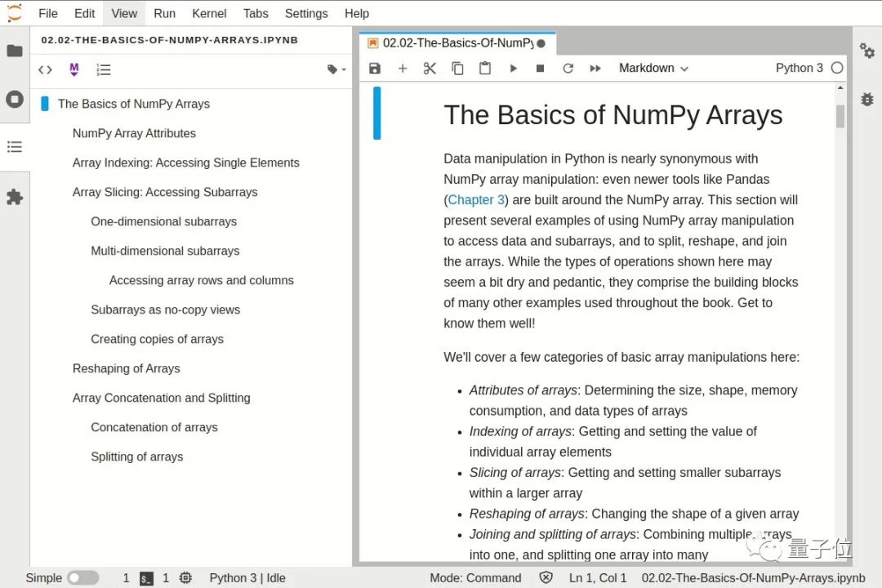Jump to Concatenation of arrays
This screenshot has height=588, width=882.
click(x=154, y=427)
